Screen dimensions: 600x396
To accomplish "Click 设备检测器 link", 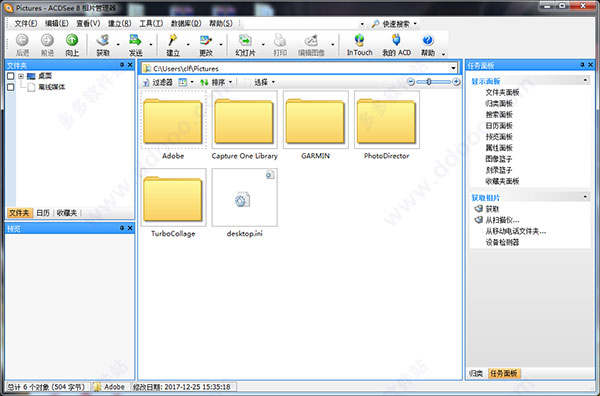I will (x=502, y=242).
